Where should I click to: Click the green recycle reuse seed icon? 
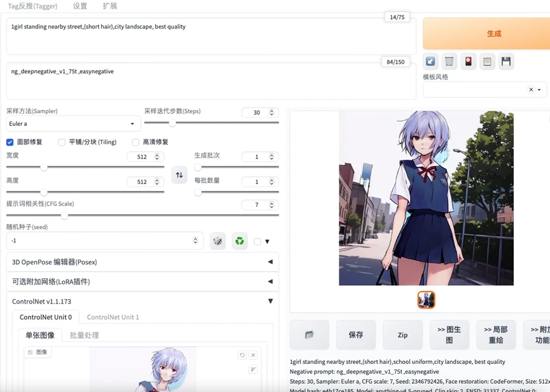[x=239, y=241]
